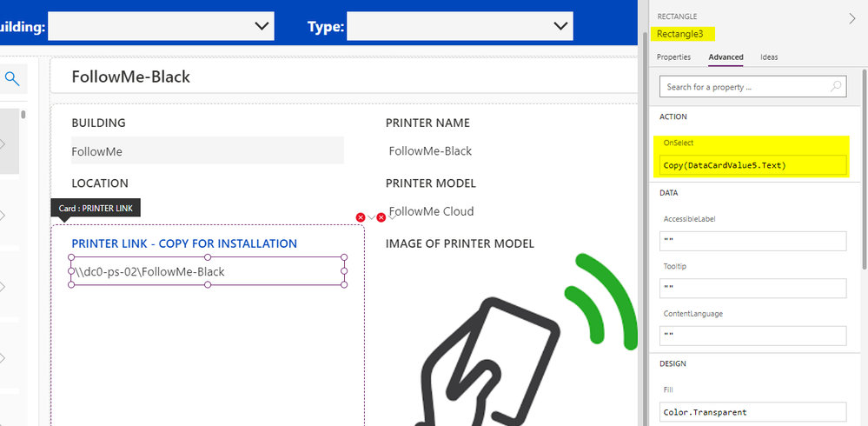Click the Search for a property field
The height and width of the screenshot is (426, 868).
coord(752,87)
